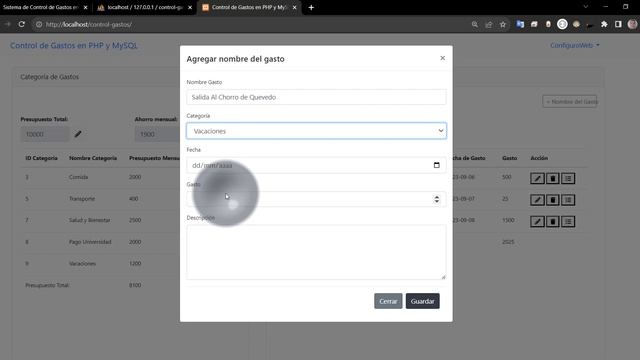Click the URL address bar
The height and width of the screenshot is (360, 640).
(253, 24)
